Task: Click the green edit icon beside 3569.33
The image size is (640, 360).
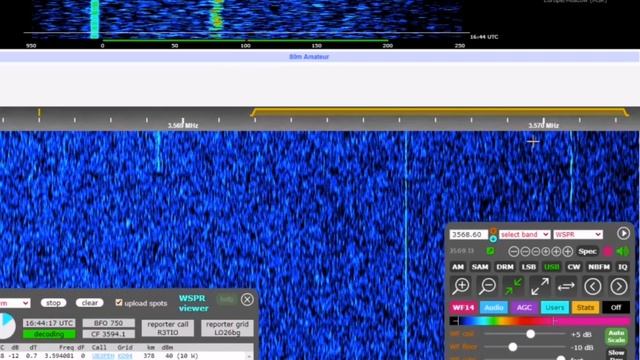Action: coord(490,251)
